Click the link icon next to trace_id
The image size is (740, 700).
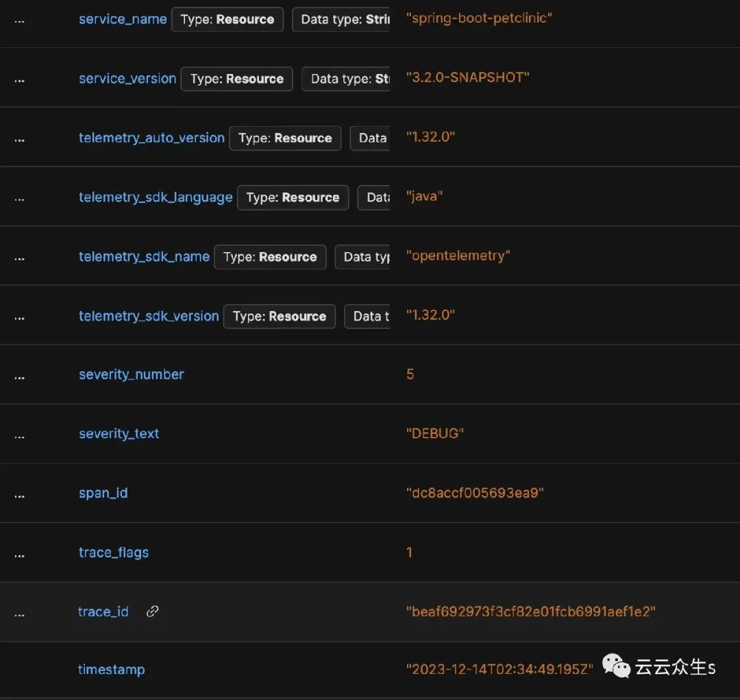[x=153, y=612]
